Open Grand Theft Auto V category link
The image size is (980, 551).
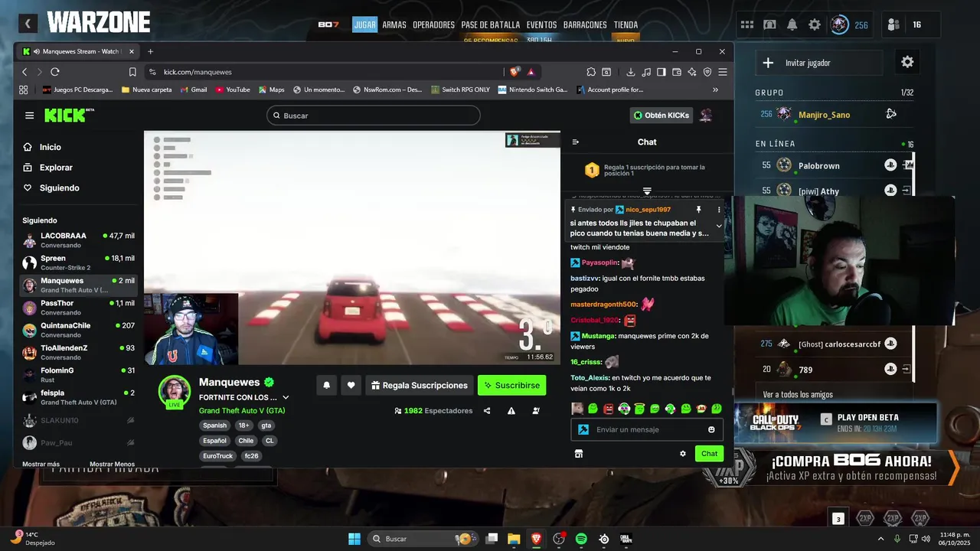pyautogui.click(x=242, y=411)
